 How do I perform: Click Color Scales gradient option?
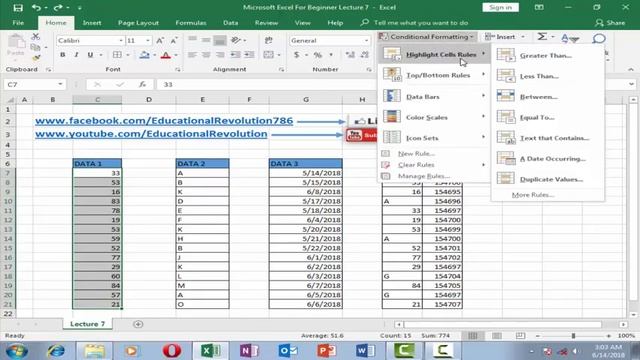coord(434,117)
